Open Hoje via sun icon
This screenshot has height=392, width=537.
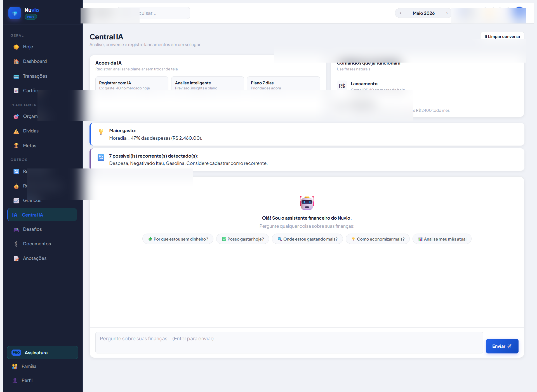(16, 47)
